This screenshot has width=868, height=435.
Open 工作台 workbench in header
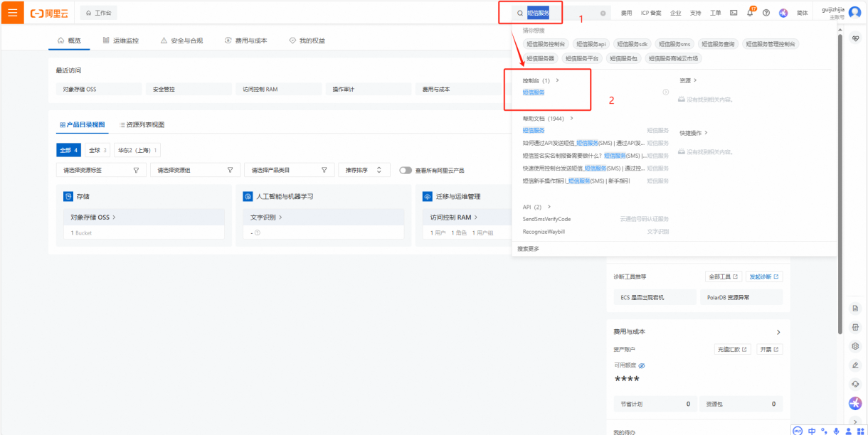pyautogui.click(x=98, y=13)
